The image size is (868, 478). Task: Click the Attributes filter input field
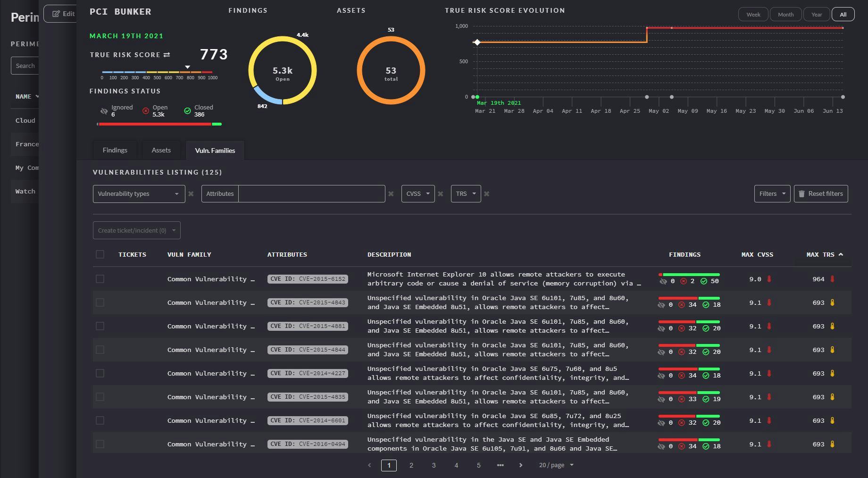[311, 193]
